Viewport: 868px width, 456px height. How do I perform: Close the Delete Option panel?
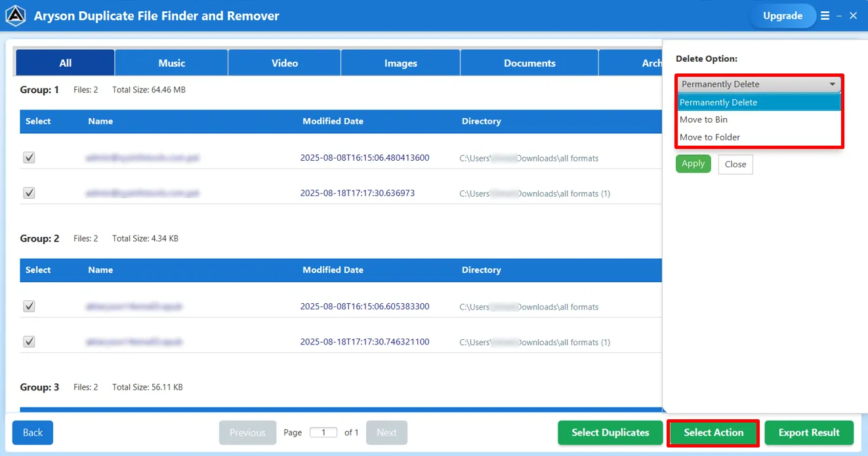(735, 164)
